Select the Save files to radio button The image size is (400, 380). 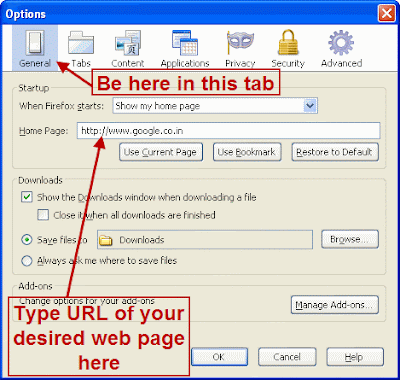(x=27, y=240)
